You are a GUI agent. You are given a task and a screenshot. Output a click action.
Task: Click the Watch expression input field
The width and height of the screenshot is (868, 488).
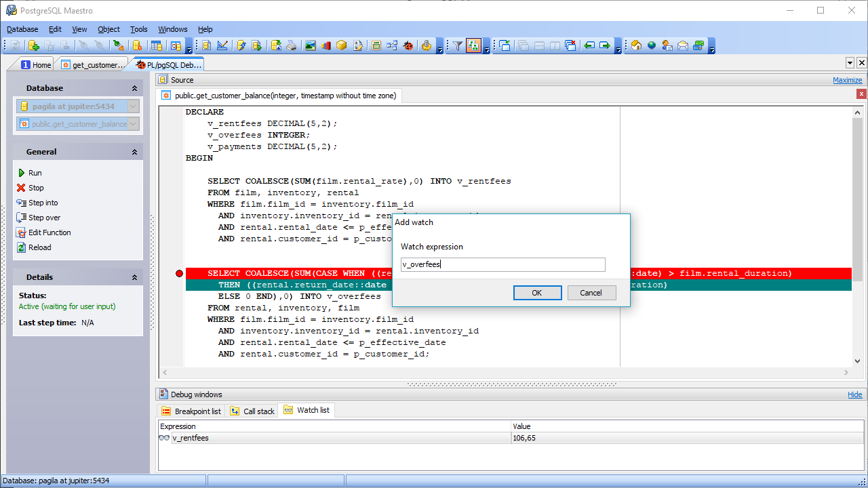click(x=502, y=265)
